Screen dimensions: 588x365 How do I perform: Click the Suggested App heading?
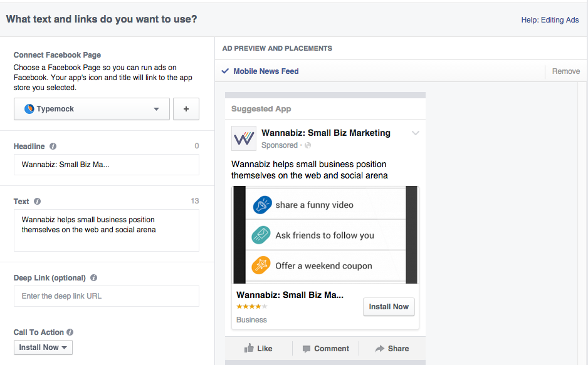pos(261,109)
